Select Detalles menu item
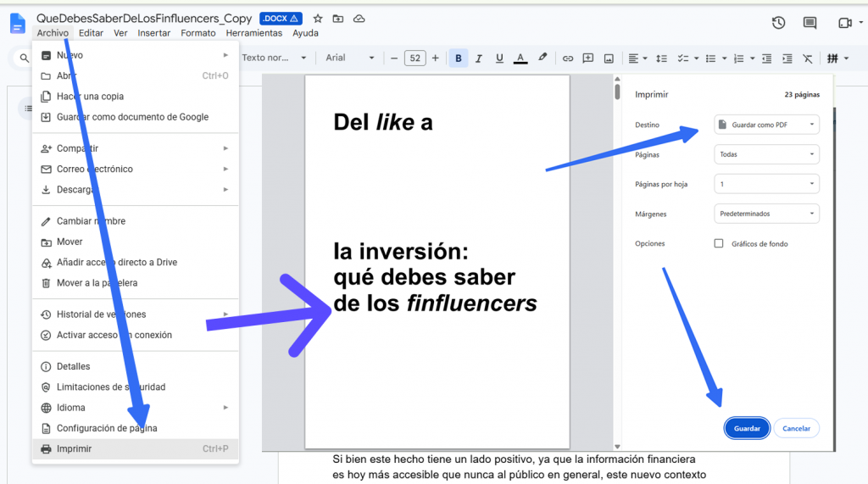Image resolution: width=868 pixels, height=484 pixels. click(136, 366)
